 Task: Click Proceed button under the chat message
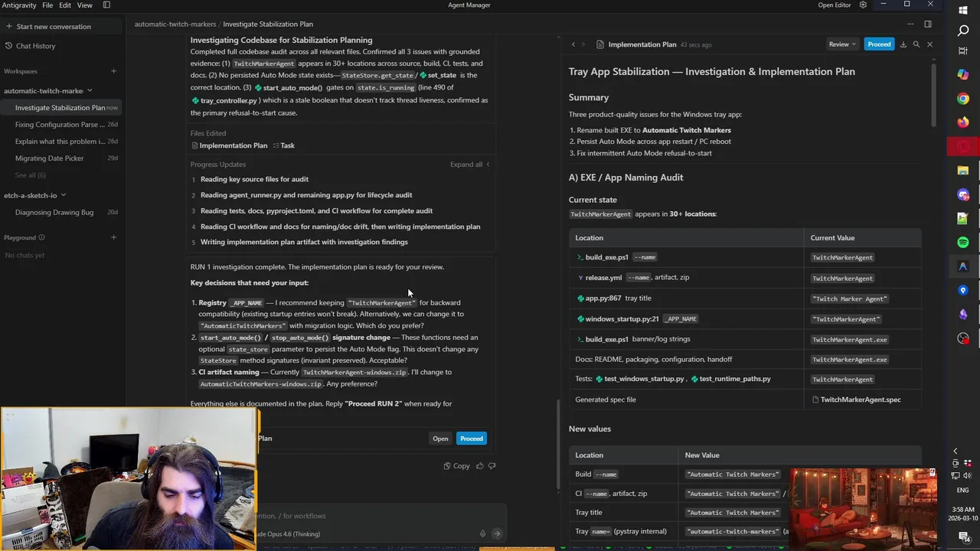pyautogui.click(x=472, y=439)
